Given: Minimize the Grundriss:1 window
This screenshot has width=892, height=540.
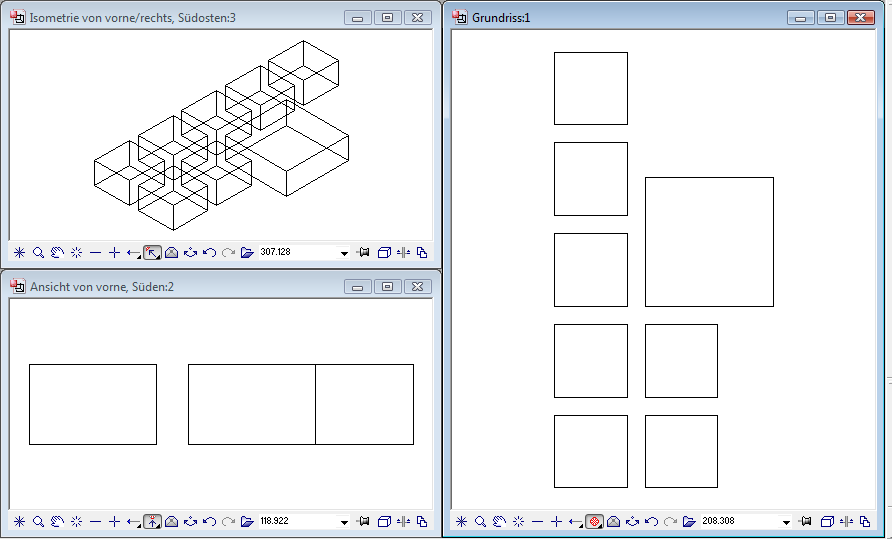Looking at the screenshot, I should [800, 18].
